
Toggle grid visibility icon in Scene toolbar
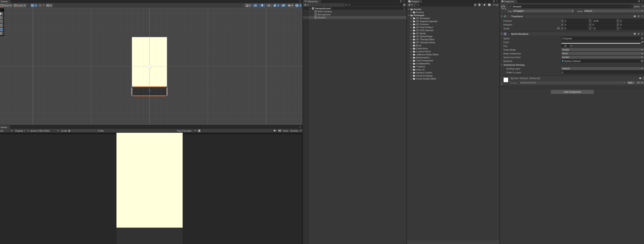[32, 5]
